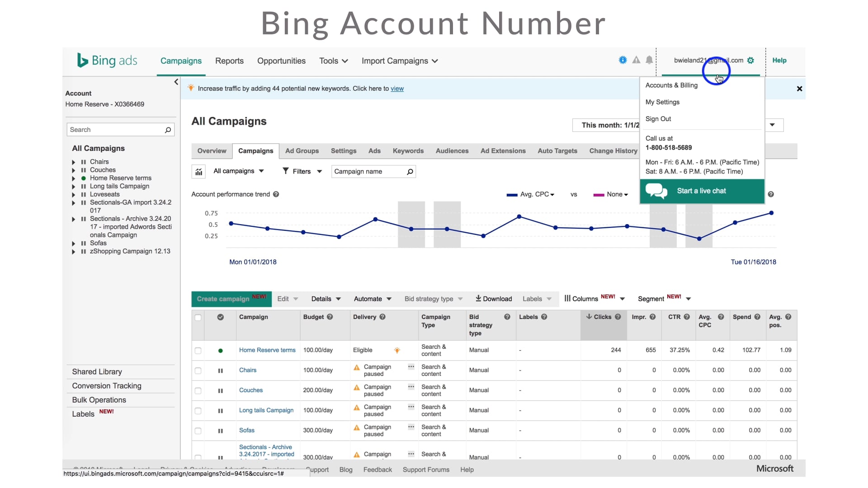Click the Download icon above the campaign table
The height and width of the screenshot is (488, 868).
(x=478, y=299)
